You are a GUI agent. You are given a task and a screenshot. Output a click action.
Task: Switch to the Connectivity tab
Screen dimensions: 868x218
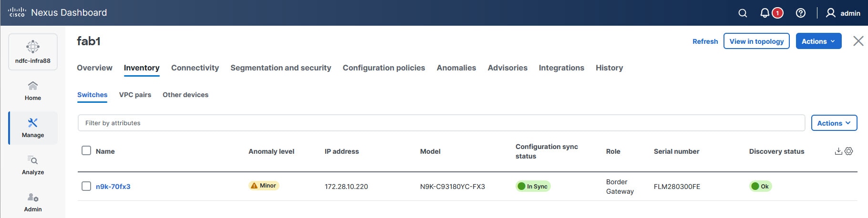click(195, 68)
